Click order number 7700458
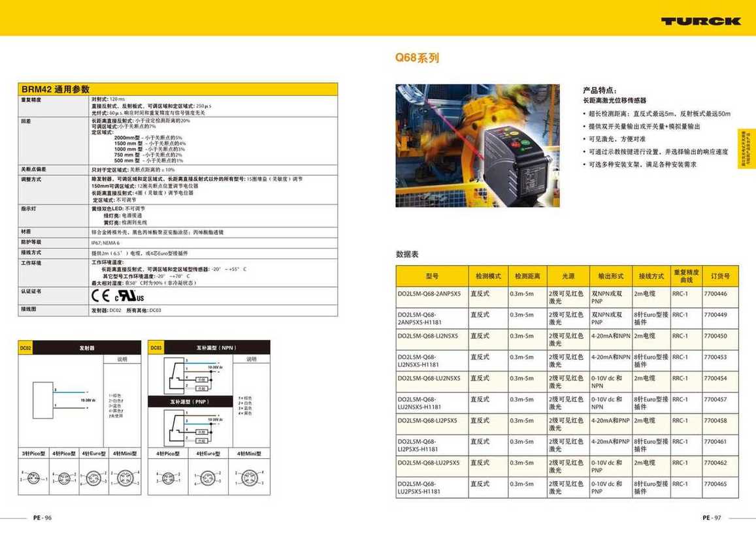Image resolution: width=756 pixels, height=534 pixels. click(715, 420)
